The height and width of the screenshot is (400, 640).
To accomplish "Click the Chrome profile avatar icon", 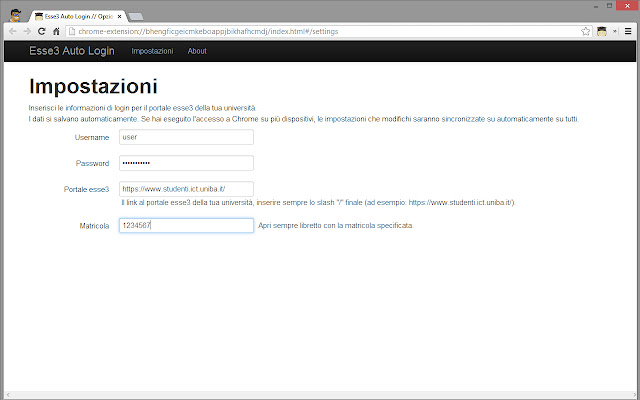I will (15, 16).
